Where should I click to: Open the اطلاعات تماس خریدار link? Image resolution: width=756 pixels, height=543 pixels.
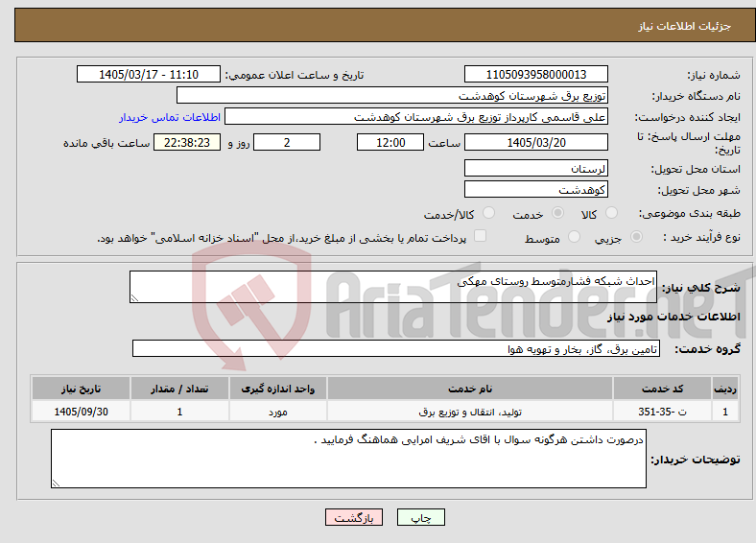[x=170, y=117]
